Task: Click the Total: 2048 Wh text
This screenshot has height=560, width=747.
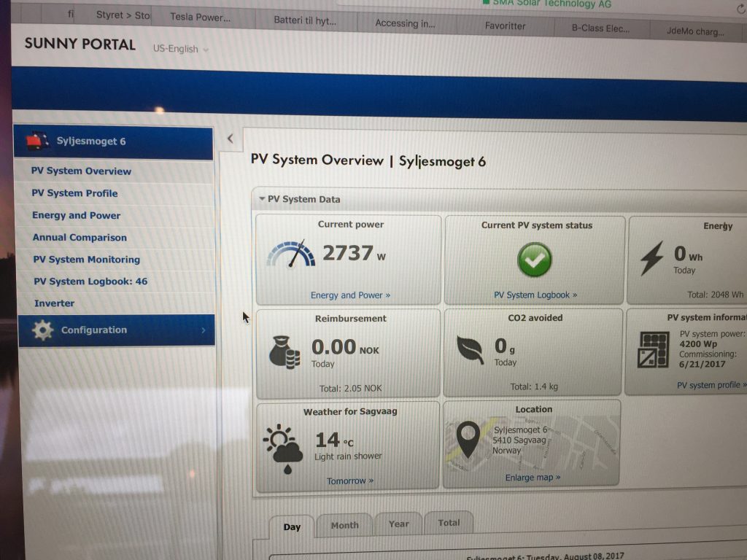Action: pos(715,295)
